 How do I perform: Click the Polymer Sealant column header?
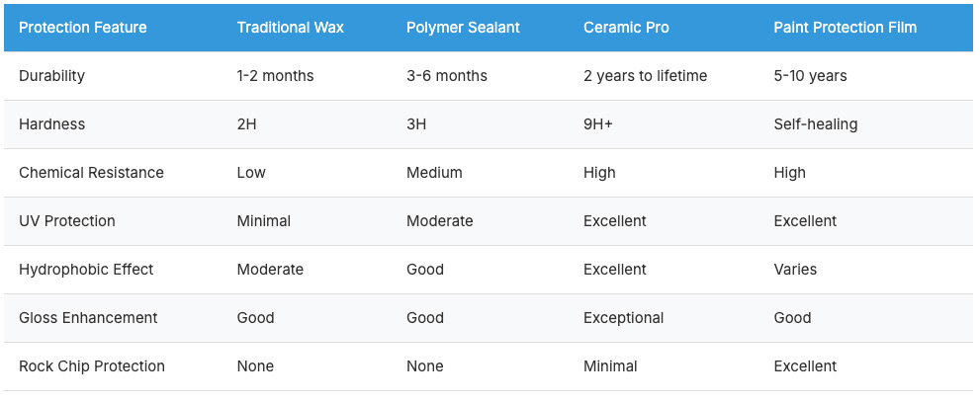coord(463,28)
